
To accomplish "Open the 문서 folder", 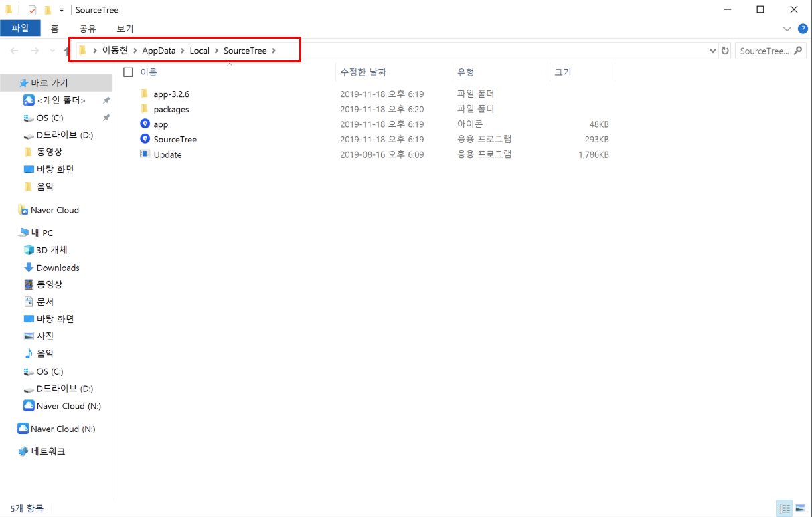I will point(45,302).
